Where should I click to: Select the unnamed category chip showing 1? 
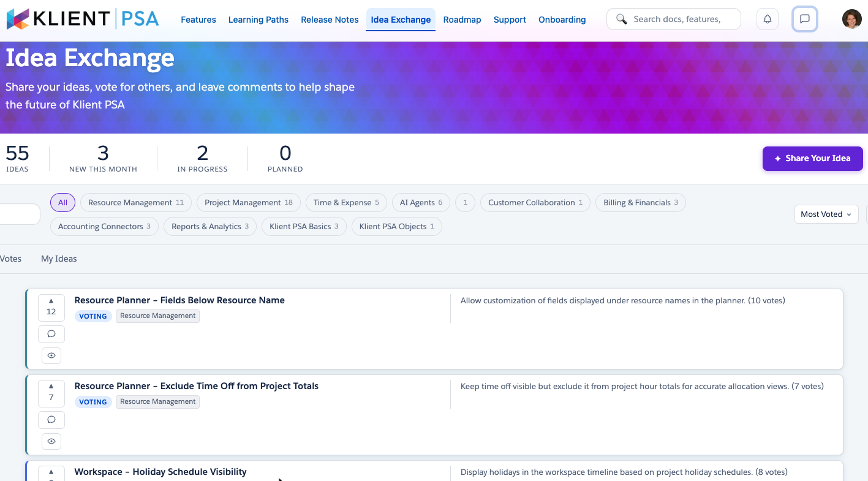[466, 202]
